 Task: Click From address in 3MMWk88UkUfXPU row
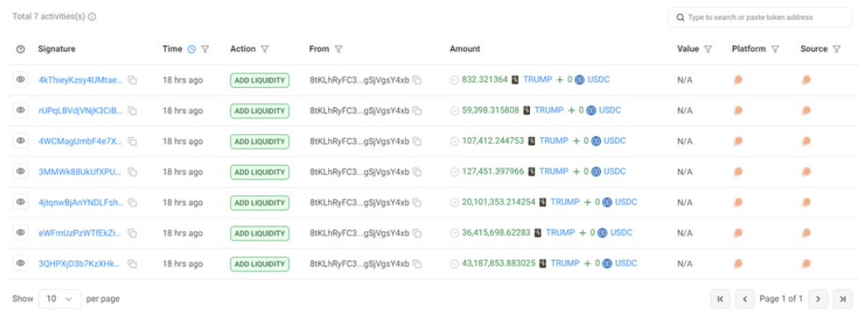click(359, 172)
